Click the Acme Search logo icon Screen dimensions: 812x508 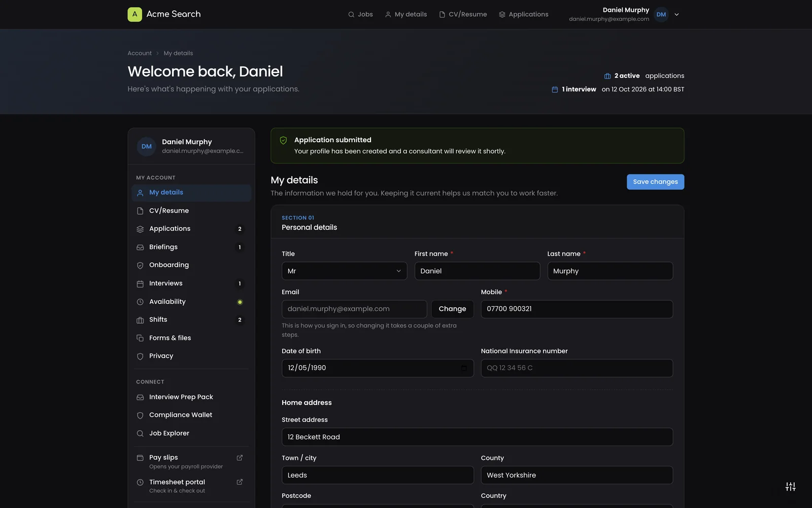pos(134,14)
